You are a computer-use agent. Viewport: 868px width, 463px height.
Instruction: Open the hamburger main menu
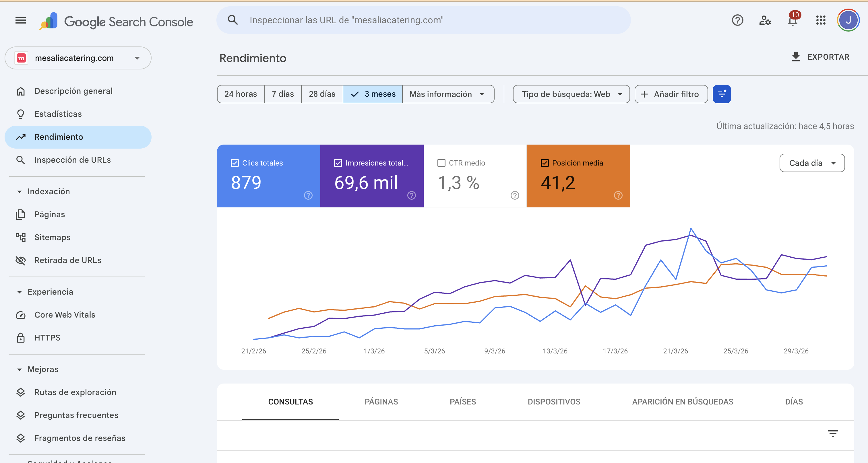click(21, 20)
